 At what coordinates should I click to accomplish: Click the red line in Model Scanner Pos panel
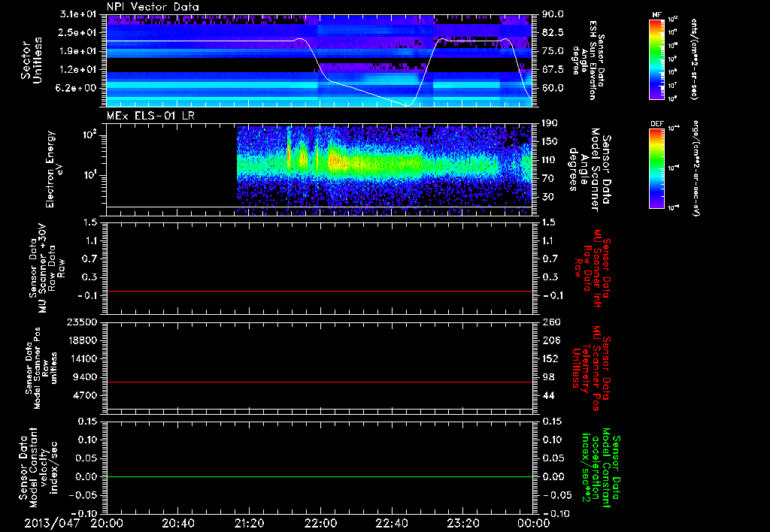[x=319, y=382]
